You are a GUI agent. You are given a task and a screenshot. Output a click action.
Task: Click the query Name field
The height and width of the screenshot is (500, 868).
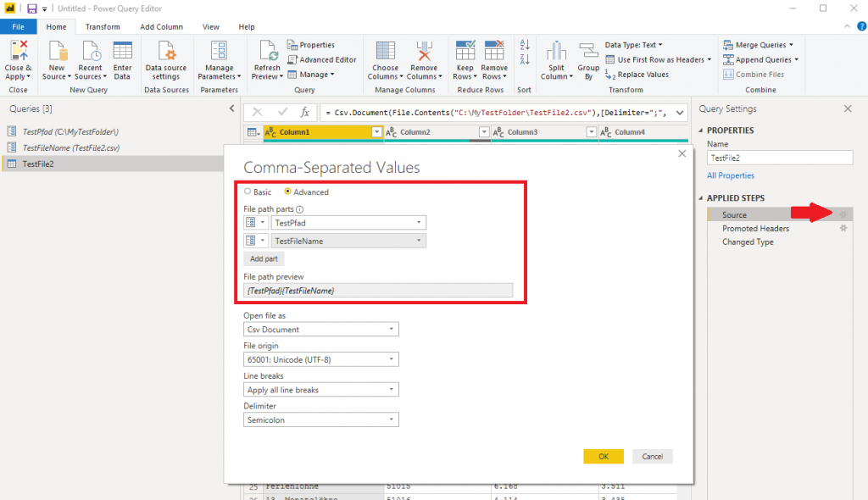780,158
